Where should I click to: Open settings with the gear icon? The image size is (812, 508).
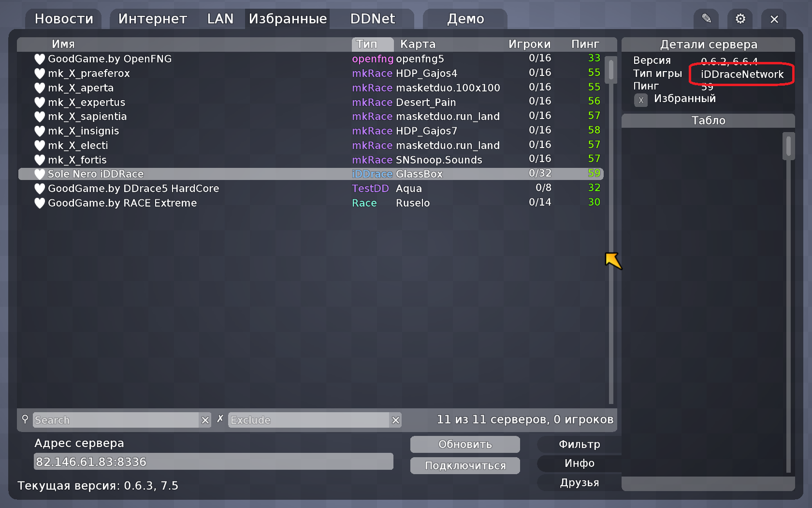(x=740, y=19)
